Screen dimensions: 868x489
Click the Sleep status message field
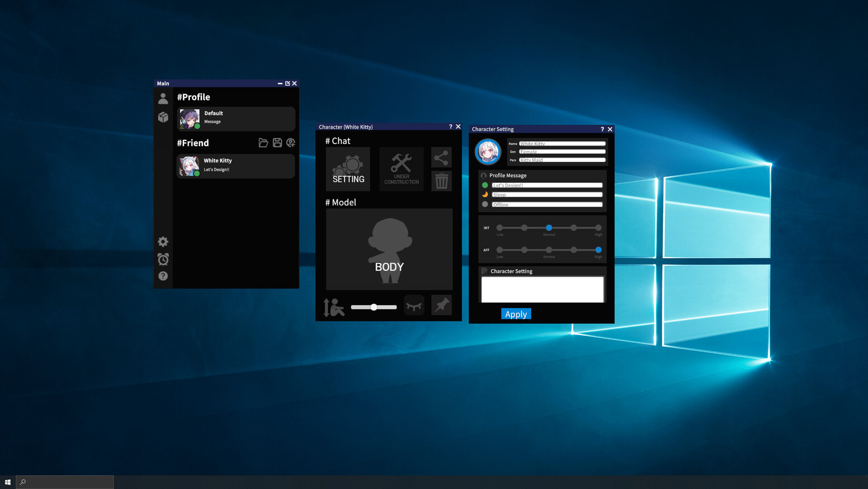(547, 195)
